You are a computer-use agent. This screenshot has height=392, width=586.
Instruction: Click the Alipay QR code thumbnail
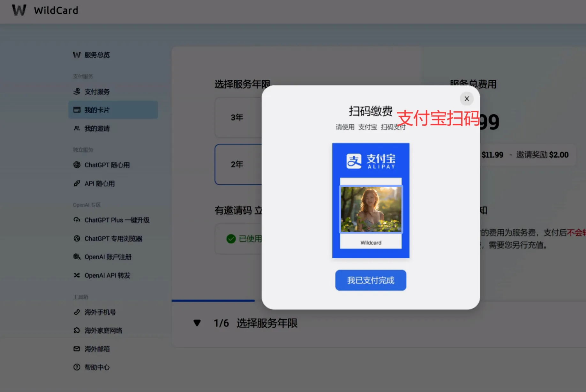point(371,209)
